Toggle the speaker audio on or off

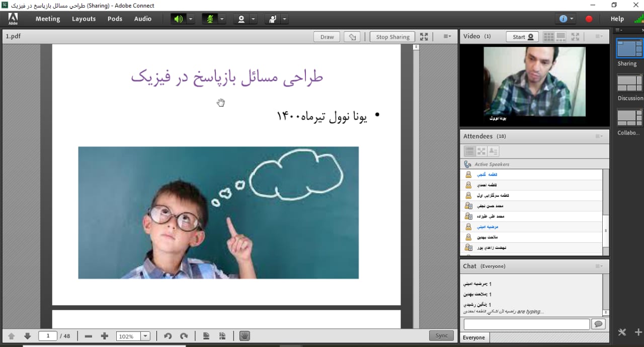point(178,19)
